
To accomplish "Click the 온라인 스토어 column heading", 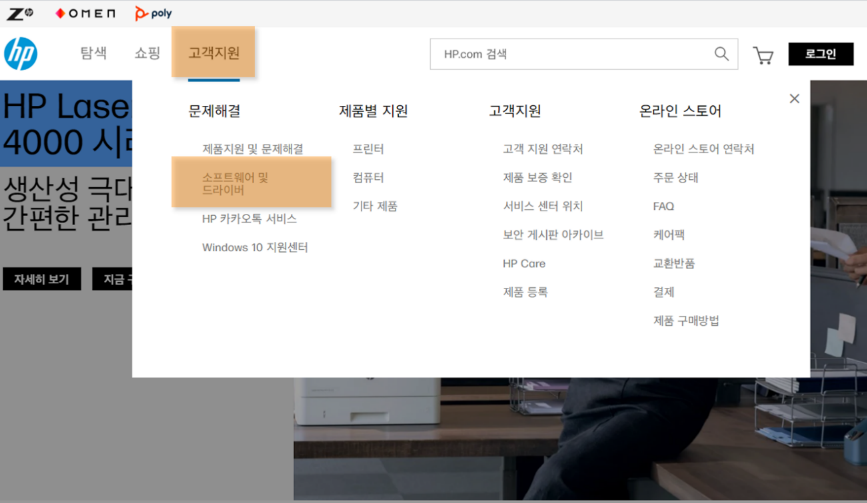I will click(680, 111).
